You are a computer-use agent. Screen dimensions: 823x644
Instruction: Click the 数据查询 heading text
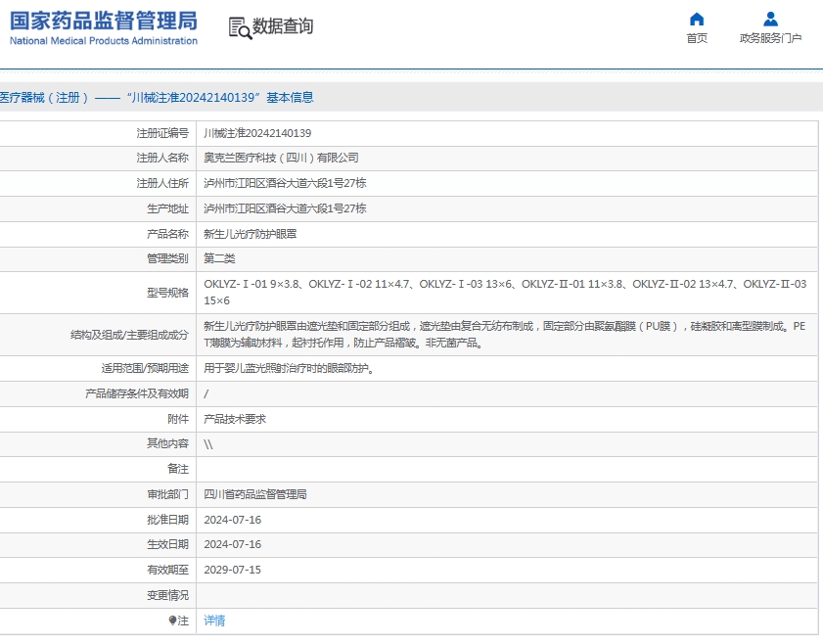pyautogui.click(x=283, y=25)
